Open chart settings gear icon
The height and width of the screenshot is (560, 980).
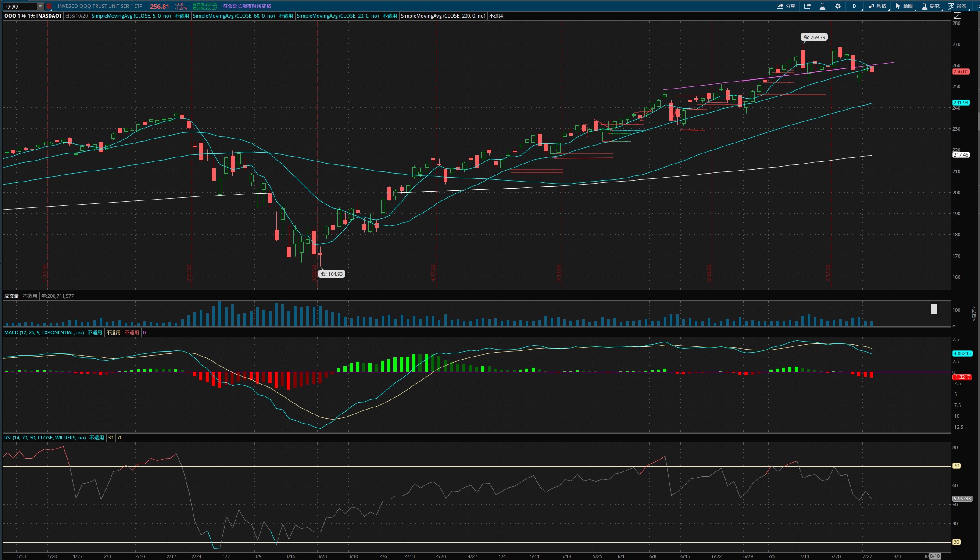point(838,6)
